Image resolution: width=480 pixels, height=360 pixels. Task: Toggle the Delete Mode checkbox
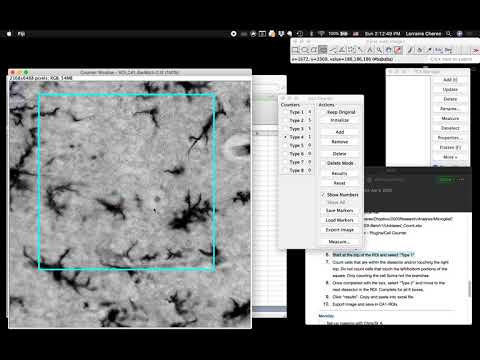point(323,163)
